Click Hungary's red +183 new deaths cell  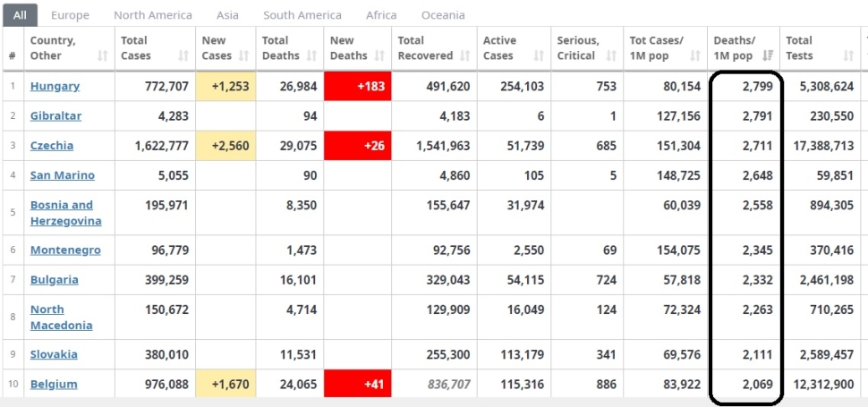pyautogui.click(x=358, y=86)
